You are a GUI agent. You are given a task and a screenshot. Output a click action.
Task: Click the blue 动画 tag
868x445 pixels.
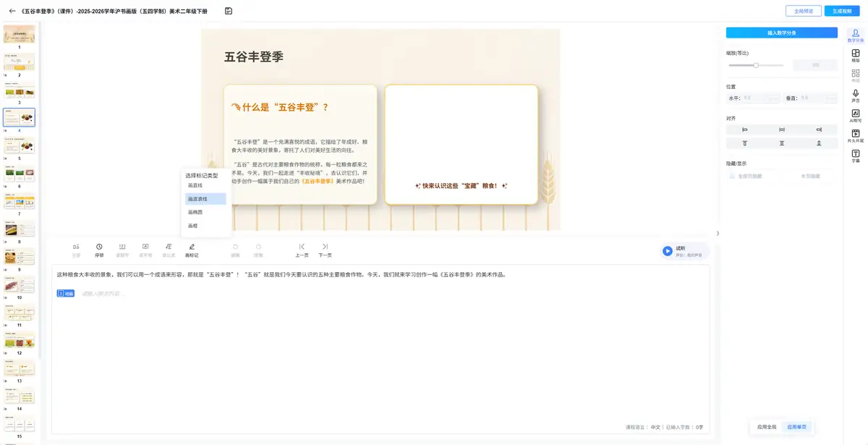(66, 293)
